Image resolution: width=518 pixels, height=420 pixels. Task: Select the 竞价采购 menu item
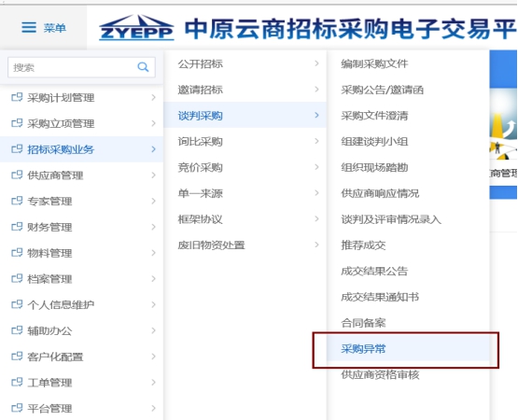[x=201, y=167]
